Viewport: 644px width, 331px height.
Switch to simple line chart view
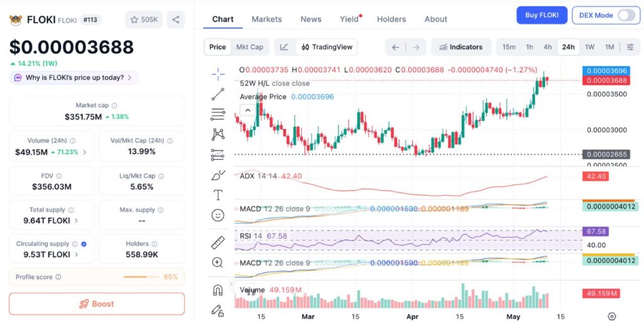[x=284, y=47]
